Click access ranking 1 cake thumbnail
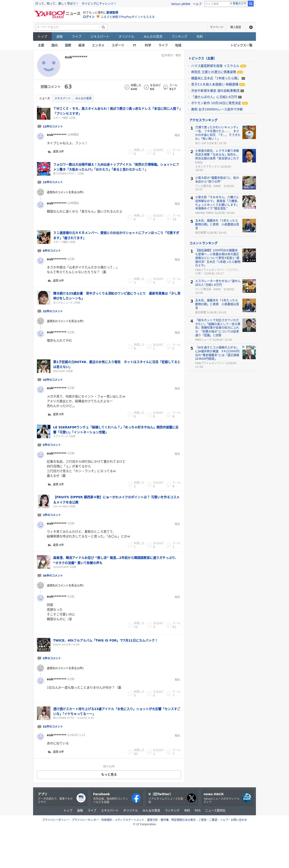Screen dimensions: 289x868 pyautogui.click(x=249, y=132)
